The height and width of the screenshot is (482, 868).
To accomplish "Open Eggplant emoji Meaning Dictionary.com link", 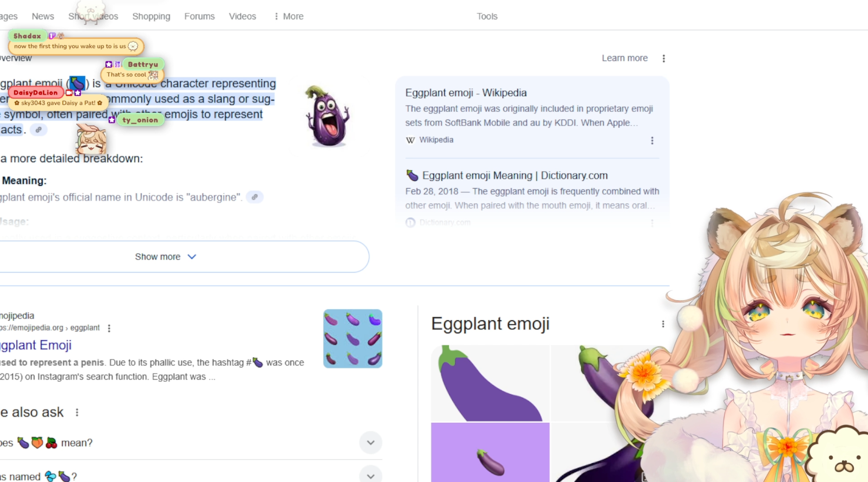I will tap(514, 176).
